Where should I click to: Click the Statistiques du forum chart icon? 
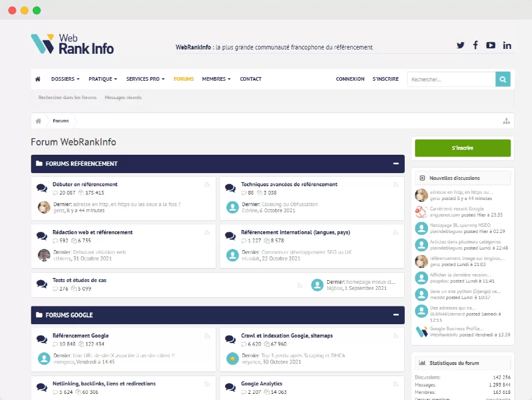coord(422,363)
